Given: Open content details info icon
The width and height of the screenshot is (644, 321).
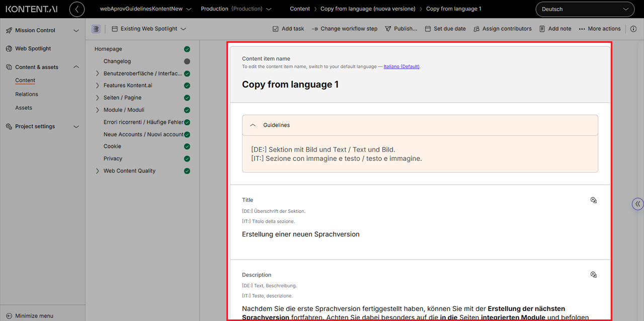Looking at the screenshot, I should (633, 29).
